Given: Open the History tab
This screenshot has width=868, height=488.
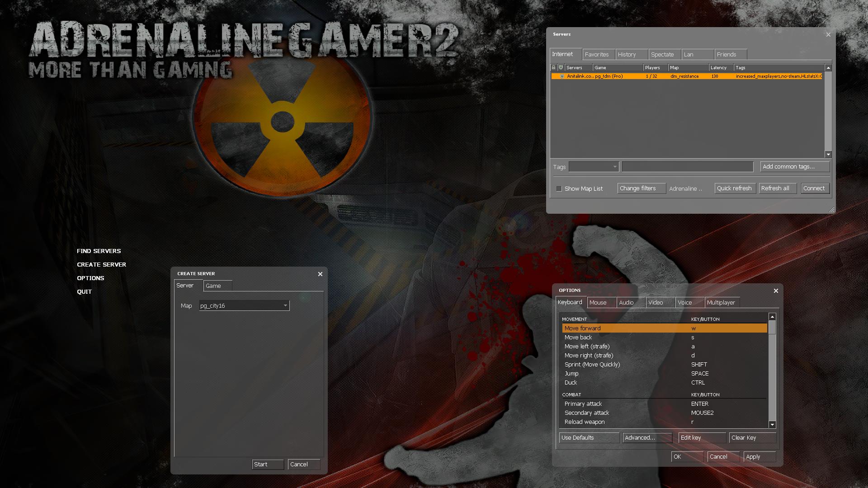Looking at the screenshot, I should (632, 55).
